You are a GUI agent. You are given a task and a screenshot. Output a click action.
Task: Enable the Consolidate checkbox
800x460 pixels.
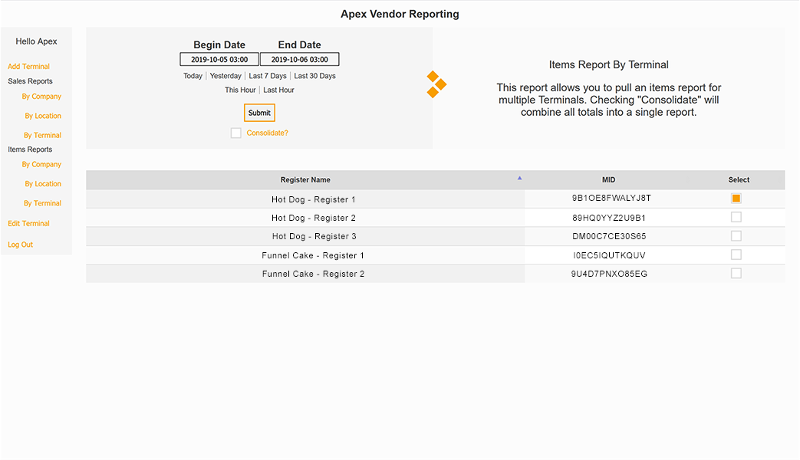point(236,133)
